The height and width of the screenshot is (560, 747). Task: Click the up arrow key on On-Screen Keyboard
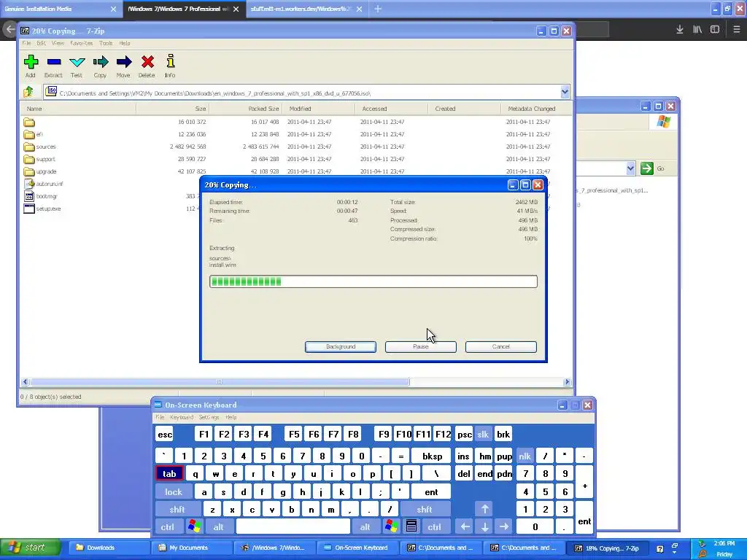[484, 509]
